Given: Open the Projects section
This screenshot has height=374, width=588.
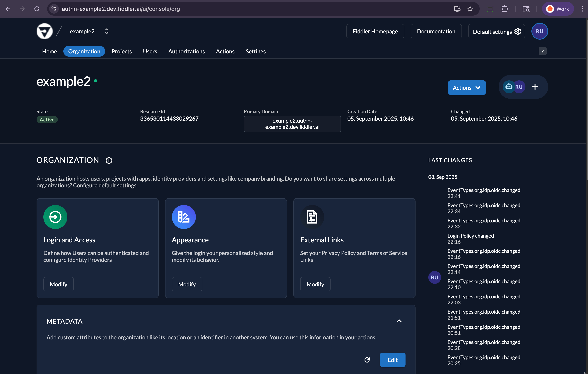Looking at the screenshot, I should (122, 51).
